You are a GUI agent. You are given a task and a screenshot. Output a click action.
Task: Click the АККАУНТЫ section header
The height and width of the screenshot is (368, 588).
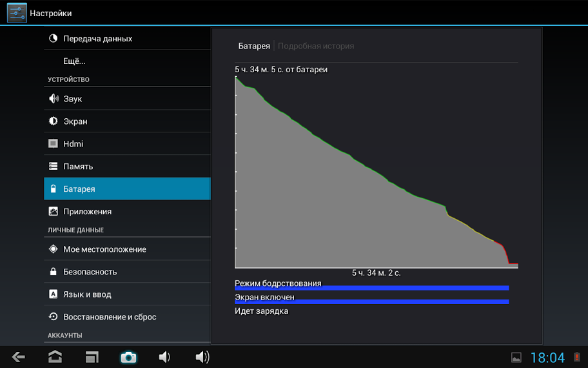coord(65,335)
